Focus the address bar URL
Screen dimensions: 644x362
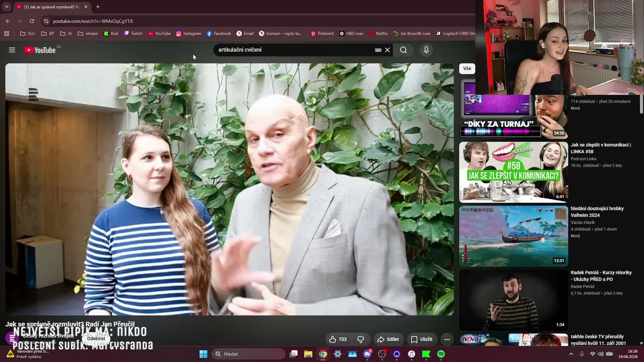93,21
